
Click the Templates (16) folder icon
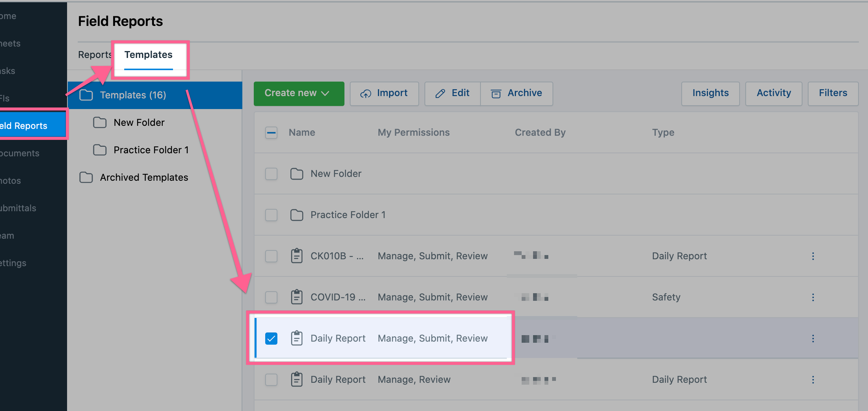coord(86,95)
